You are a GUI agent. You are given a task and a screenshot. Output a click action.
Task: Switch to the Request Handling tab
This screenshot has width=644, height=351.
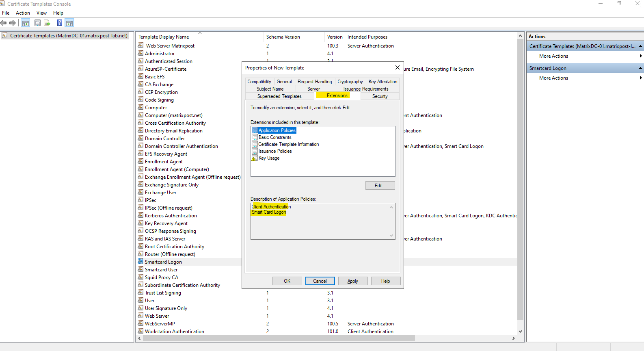(315, 82)
